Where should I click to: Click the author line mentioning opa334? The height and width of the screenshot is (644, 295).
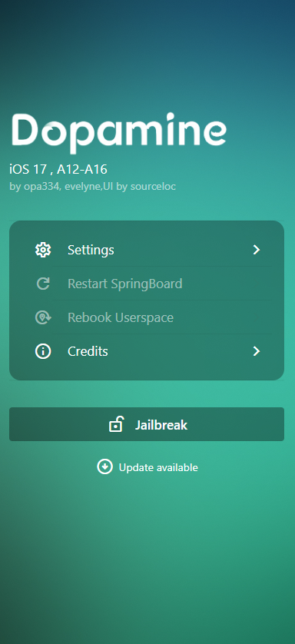click(x=92, y=187)
